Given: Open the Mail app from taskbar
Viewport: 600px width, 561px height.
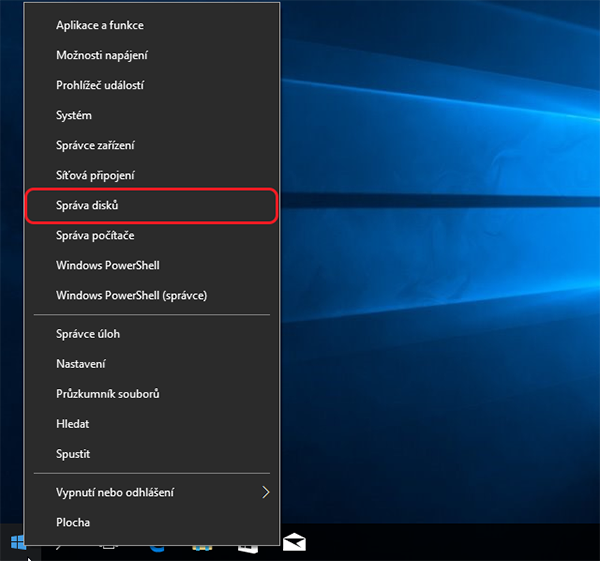Looking at the screenshot, I should click(x=294, y=544).
